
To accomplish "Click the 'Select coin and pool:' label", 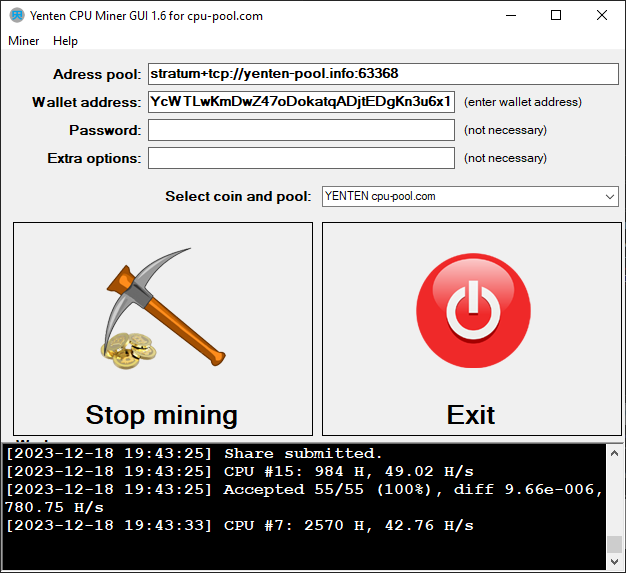I will (x=238, y=196).
